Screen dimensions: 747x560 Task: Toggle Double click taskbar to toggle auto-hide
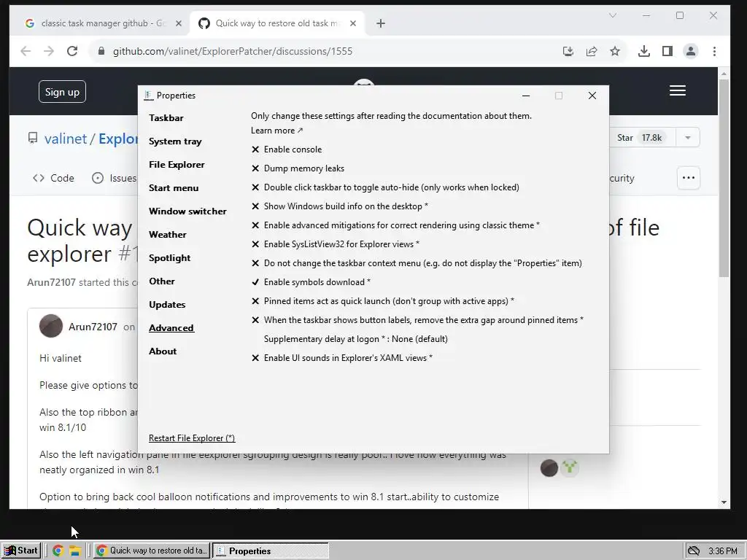click(385, 187)
